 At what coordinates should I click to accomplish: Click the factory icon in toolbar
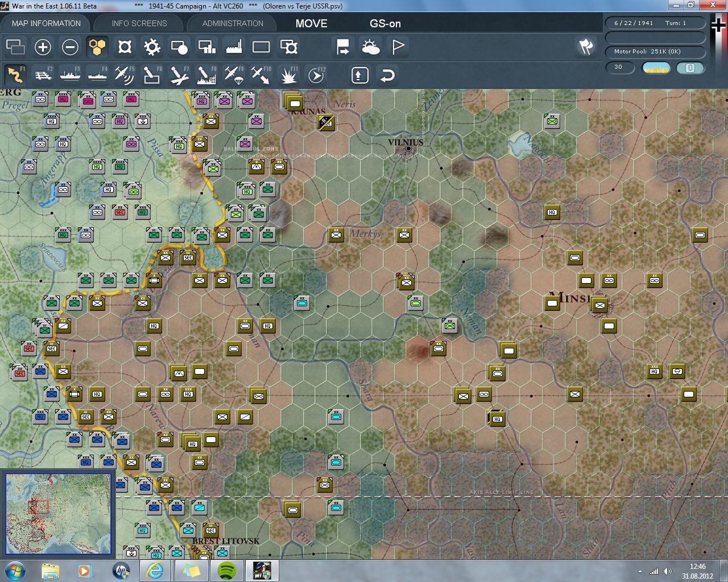[x=234, y=47]
